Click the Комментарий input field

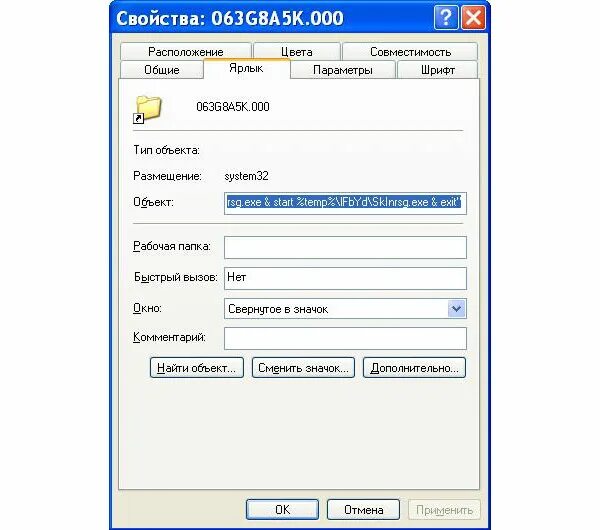coord(345,338)
